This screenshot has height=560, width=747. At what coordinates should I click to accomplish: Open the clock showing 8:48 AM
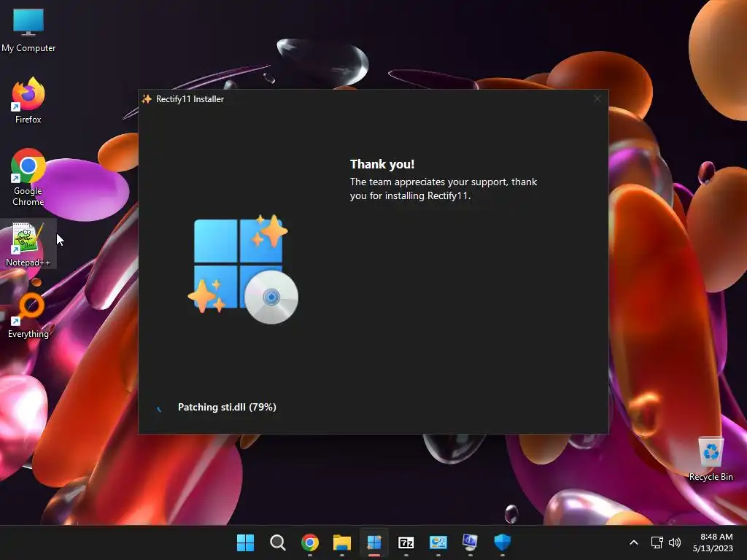tap(713, 542)
